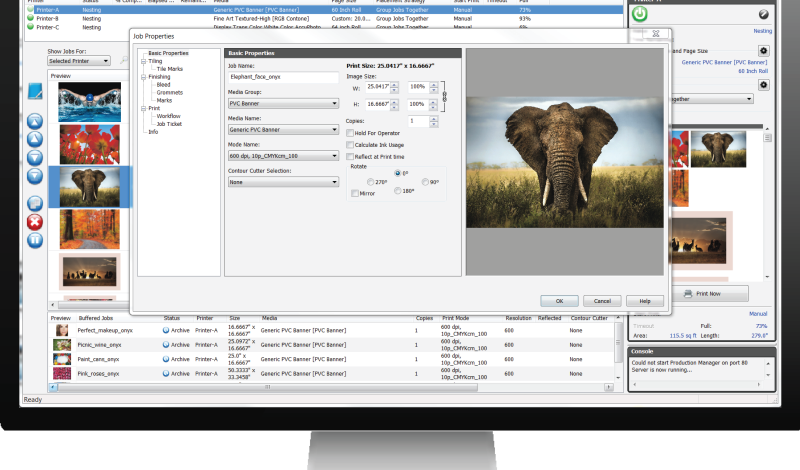Open the Contour Cutter Selection dropdown

pyautogui.click(x=283, y=182)
